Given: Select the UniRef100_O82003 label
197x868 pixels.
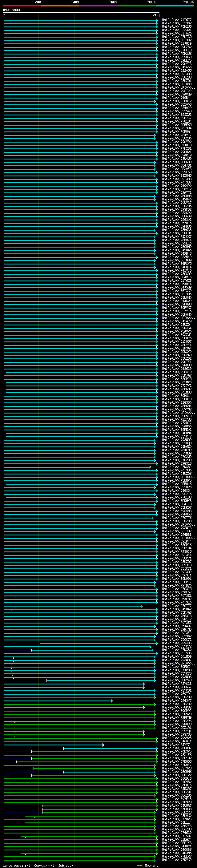Looking at the screenshot, I should (x=177, y=104).
